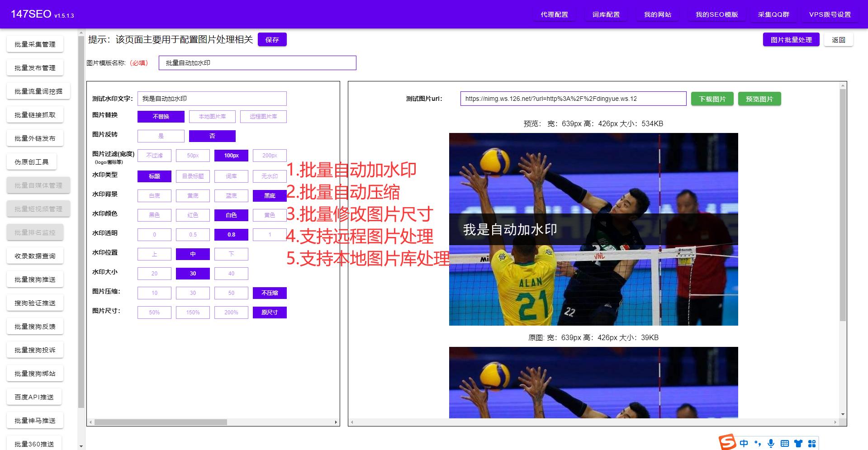Enable 远程图片库 image replacement option
868x450 pixels.
pyautogui.click(x=263, y=116)
